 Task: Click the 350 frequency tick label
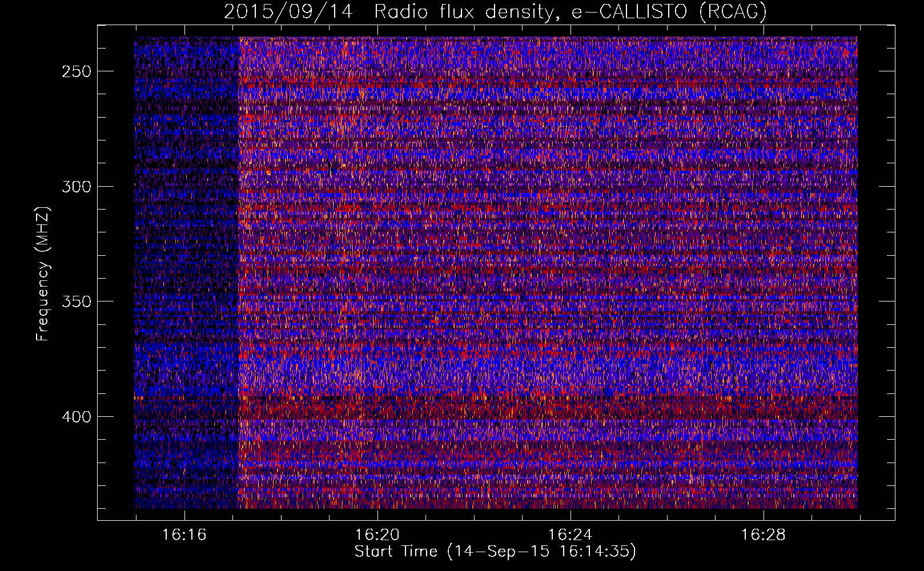(x=77, y=301)
